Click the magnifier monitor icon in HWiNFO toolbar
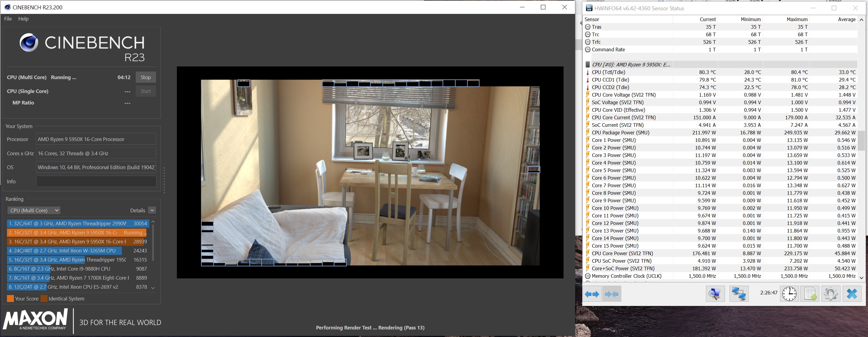The height and width of the screenshot is (337, 868). pyautogui.click(x=715, y=294)
